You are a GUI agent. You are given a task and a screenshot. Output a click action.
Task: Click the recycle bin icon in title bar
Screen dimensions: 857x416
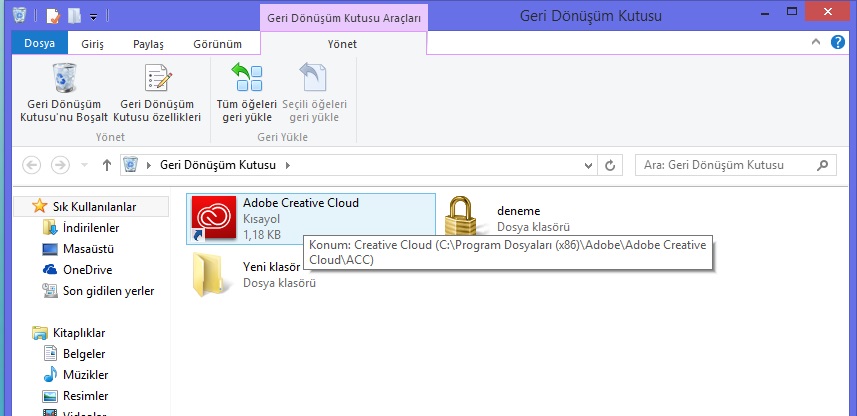[20, 15]
